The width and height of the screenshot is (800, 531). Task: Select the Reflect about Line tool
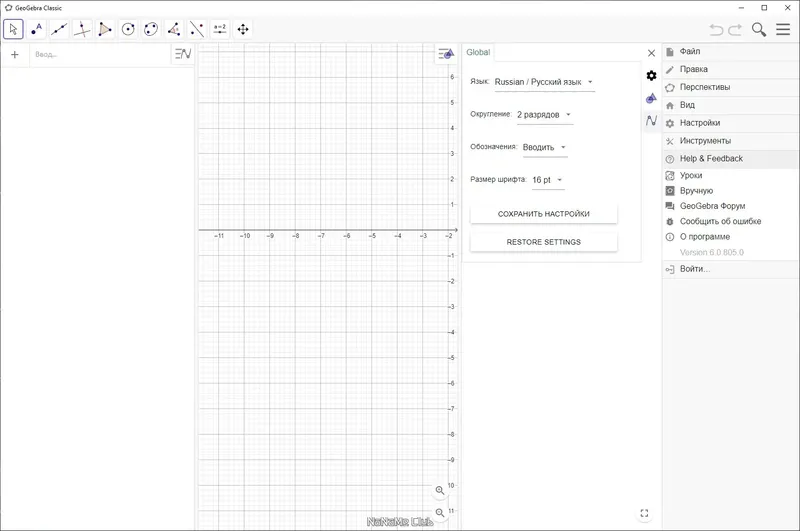click(x=197, y=29)
